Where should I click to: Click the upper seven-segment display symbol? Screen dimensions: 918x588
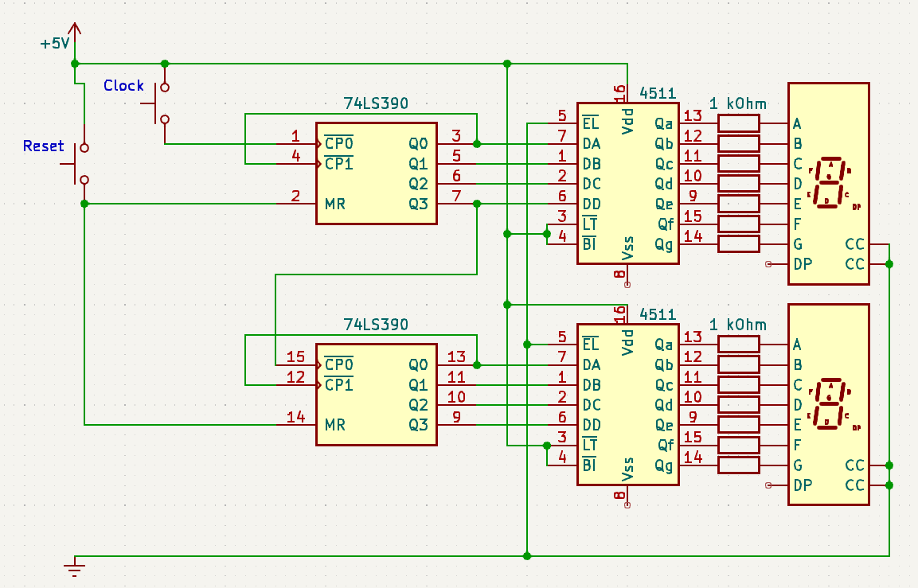click(x=828, y=183)
